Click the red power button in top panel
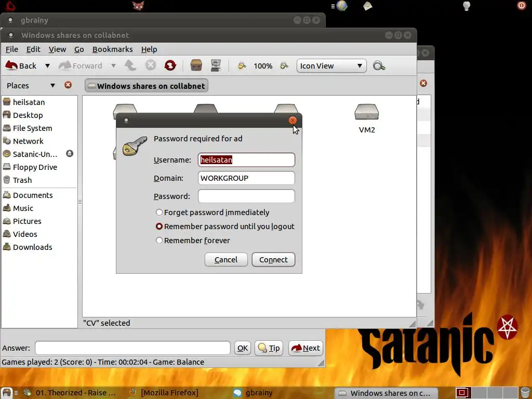Image resolution: width=532 pixels, height=399 pixels. point(522,5)
